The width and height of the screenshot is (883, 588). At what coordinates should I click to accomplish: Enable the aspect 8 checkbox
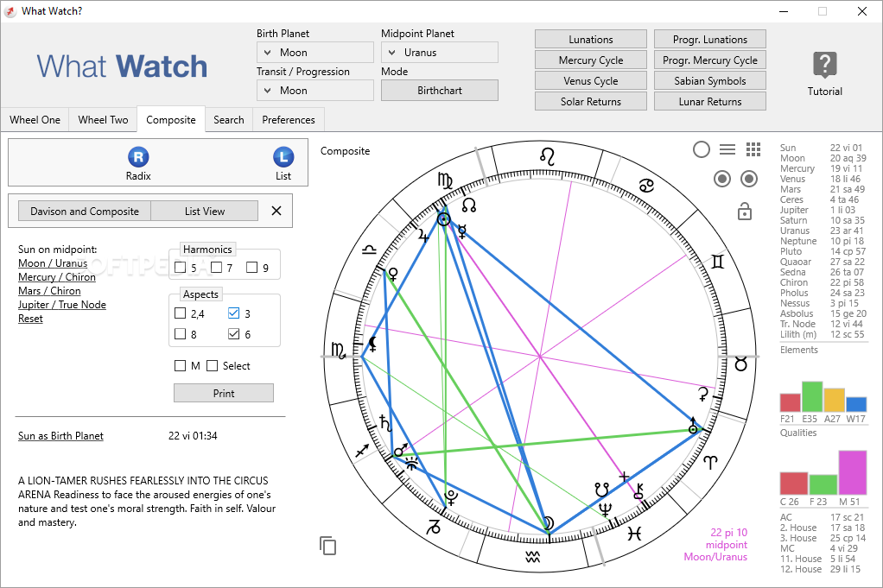[181, 334]
